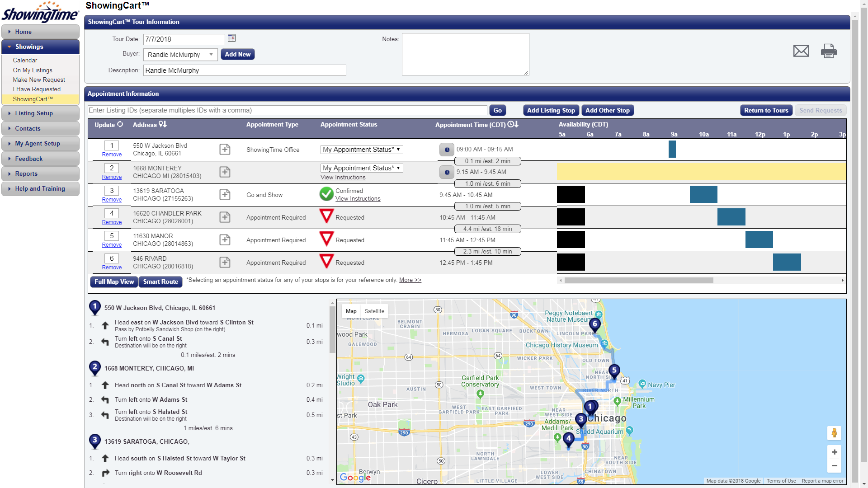Click the Update refresh column icon
The height and width of the screenshot is (488, 868).
click(x=120, y=124)
